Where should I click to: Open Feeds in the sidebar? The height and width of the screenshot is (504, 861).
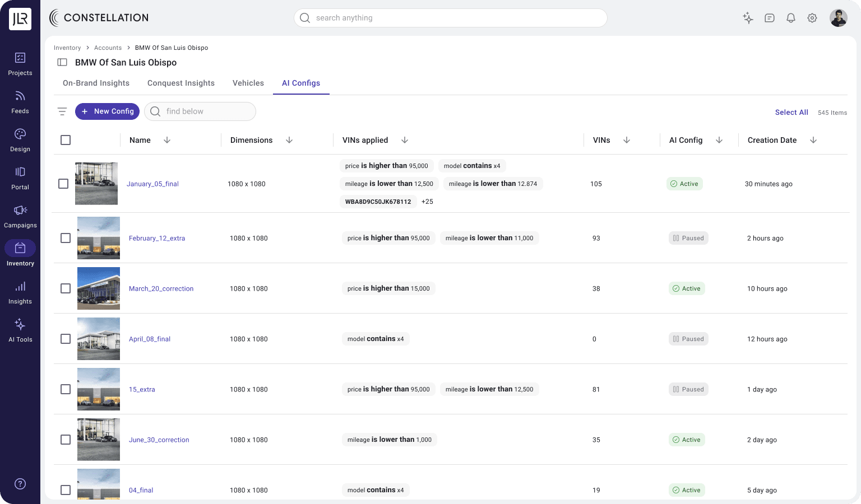[20, 102]
